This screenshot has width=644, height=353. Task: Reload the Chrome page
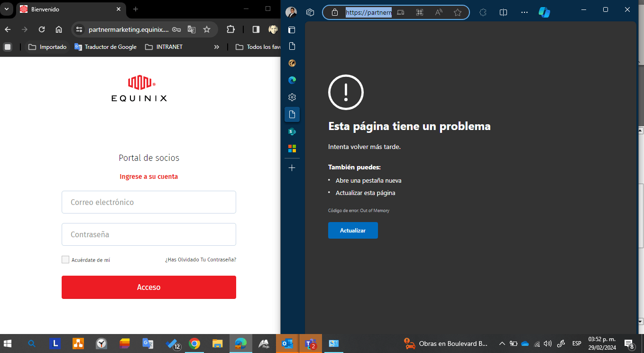click(42, 29)
